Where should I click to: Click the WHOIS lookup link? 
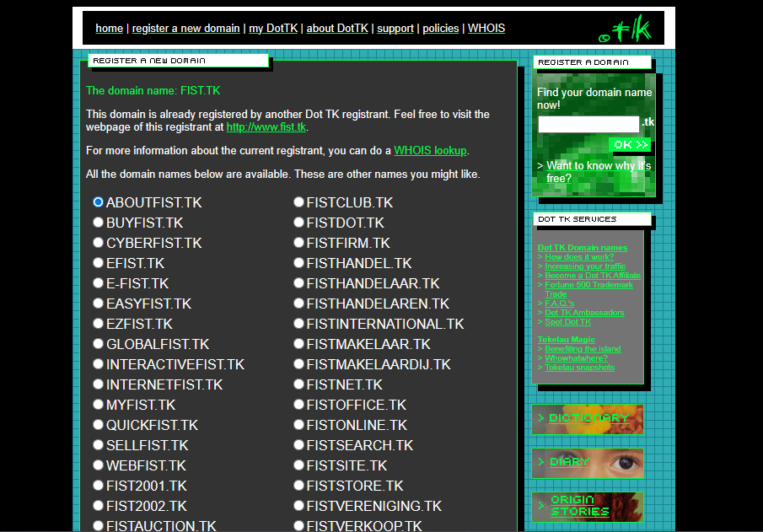(x=430, y=151)
